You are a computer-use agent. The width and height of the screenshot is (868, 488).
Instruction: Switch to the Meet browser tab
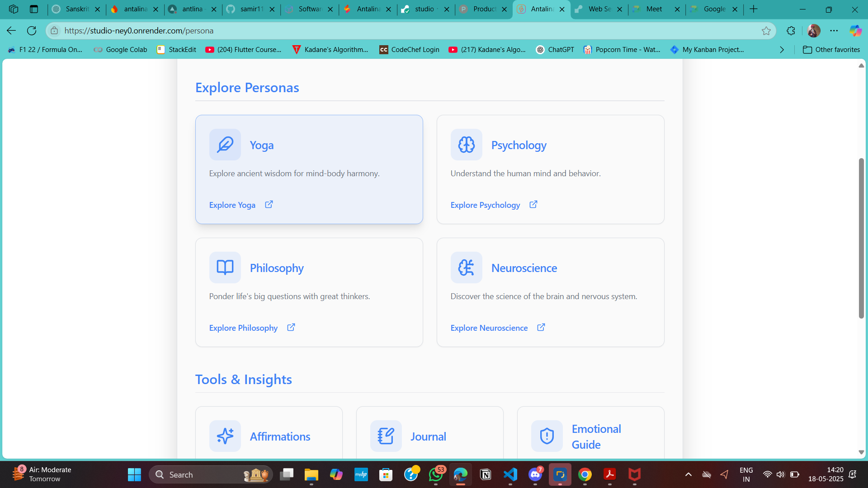coord(653,9)
